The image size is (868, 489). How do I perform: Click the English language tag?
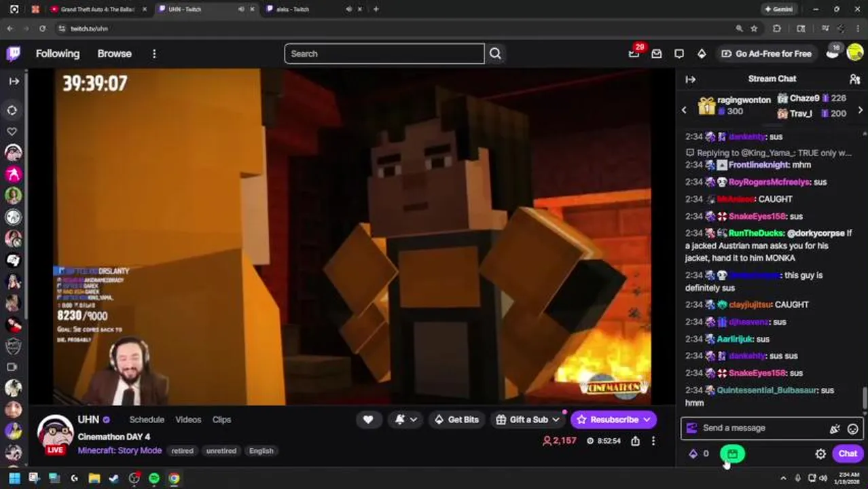261,451
